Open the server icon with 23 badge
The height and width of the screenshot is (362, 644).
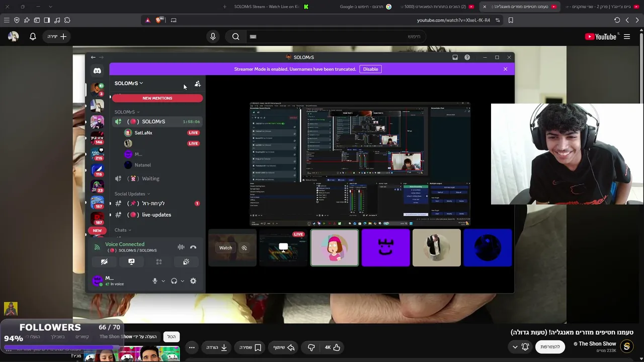(97, 186)
